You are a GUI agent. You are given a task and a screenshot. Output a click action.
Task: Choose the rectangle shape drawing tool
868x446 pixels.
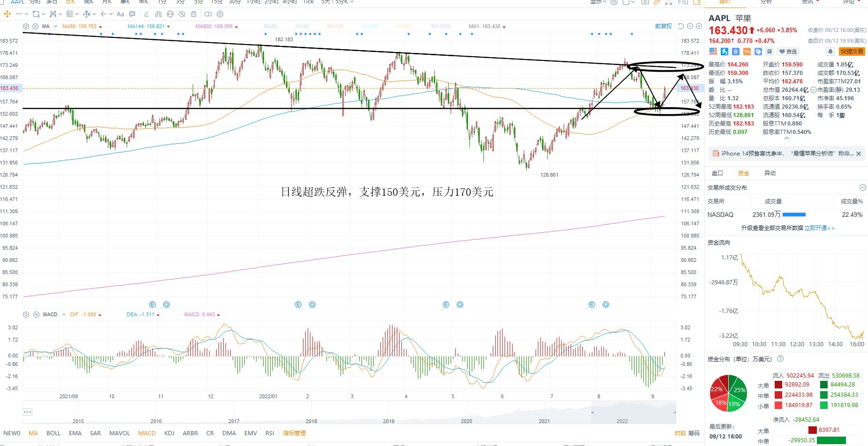36,14
